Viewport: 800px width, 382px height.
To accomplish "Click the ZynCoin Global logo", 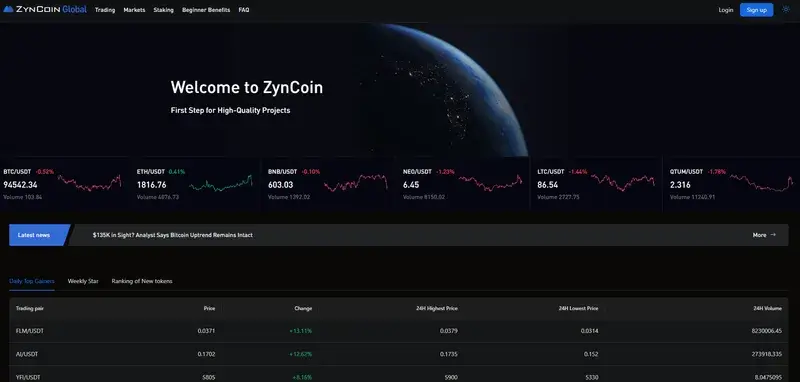I will click(x=45, y=10).
